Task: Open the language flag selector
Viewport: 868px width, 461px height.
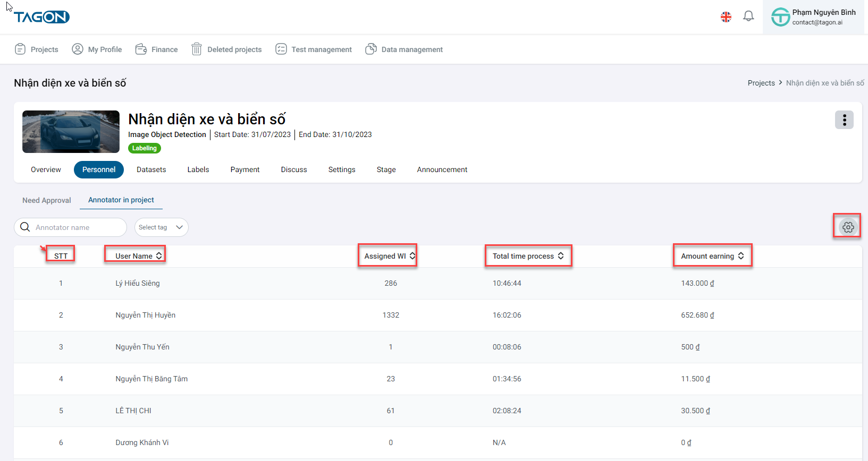Action: (x=726, y=17)
